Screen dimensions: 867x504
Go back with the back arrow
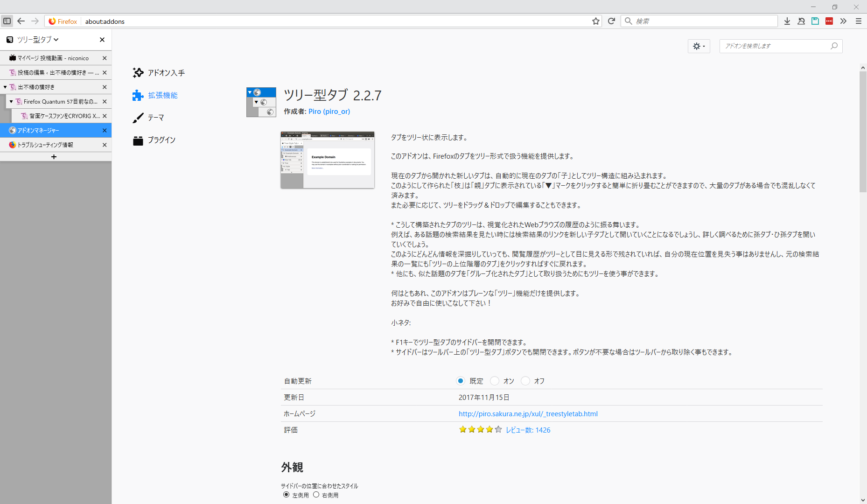pos(21,21)
